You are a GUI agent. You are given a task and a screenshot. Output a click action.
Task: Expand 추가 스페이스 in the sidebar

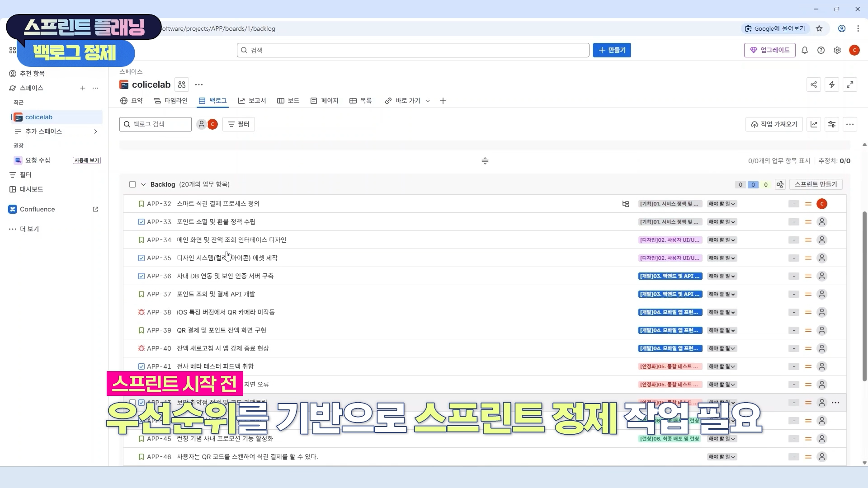(x=95, y=131)
